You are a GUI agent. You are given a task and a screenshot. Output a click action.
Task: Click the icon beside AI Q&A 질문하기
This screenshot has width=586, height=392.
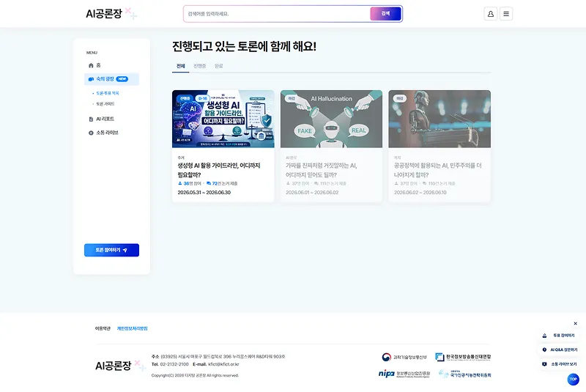pos(544,350)
